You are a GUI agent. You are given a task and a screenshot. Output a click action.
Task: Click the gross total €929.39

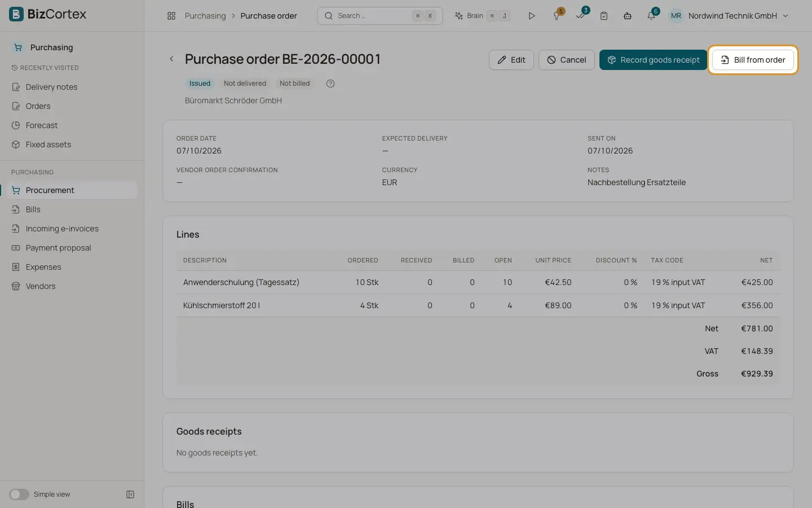point(757,374)
